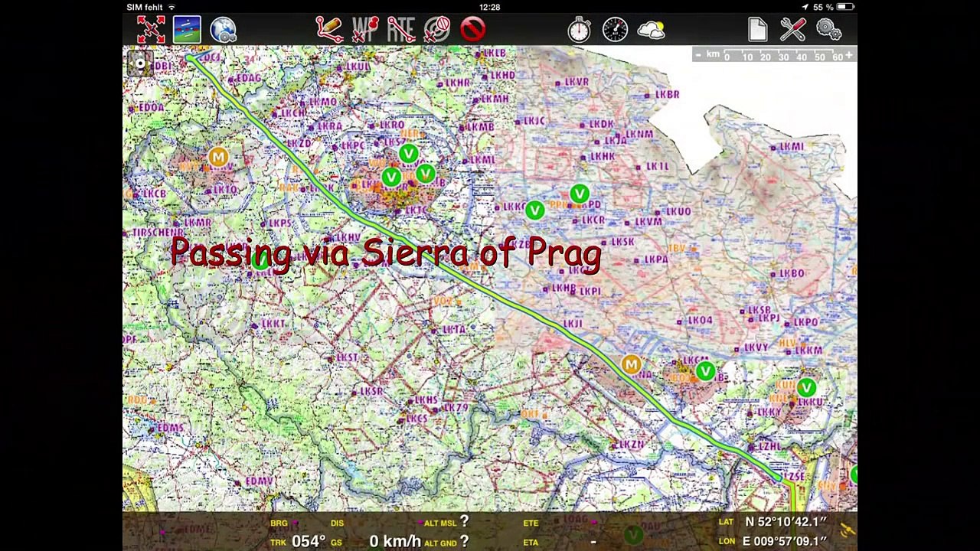
Task: Select the LKBO airfield label on map
Action: (792, 273)
